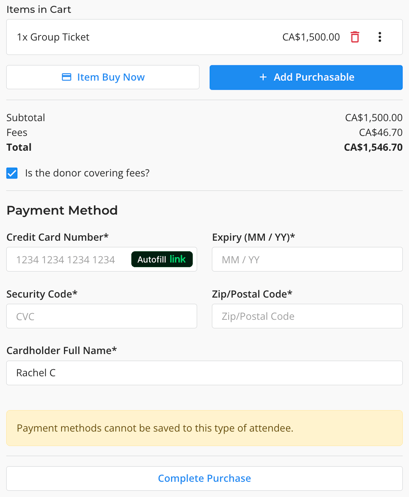The width and height of the screenshot is (409, 497).
Task: Click the Add Purchasable button label
Action: (x=314, y=77)
